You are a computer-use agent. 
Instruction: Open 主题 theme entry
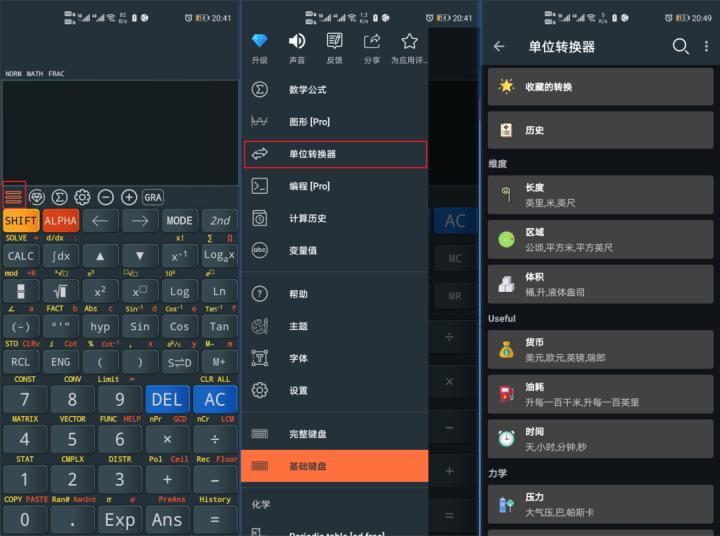335,326
